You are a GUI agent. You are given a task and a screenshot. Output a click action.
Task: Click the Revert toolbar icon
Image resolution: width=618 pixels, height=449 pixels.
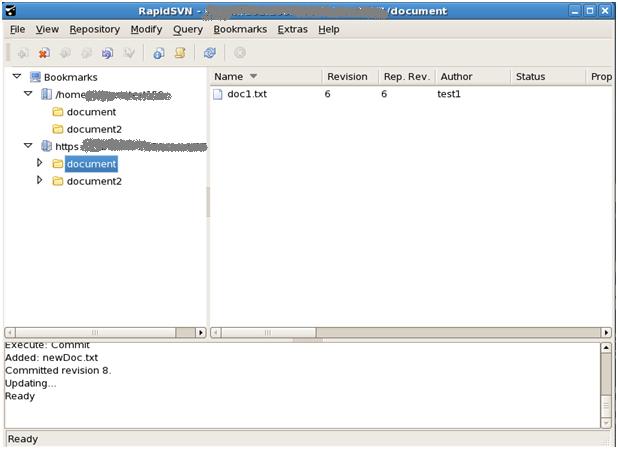108,53
